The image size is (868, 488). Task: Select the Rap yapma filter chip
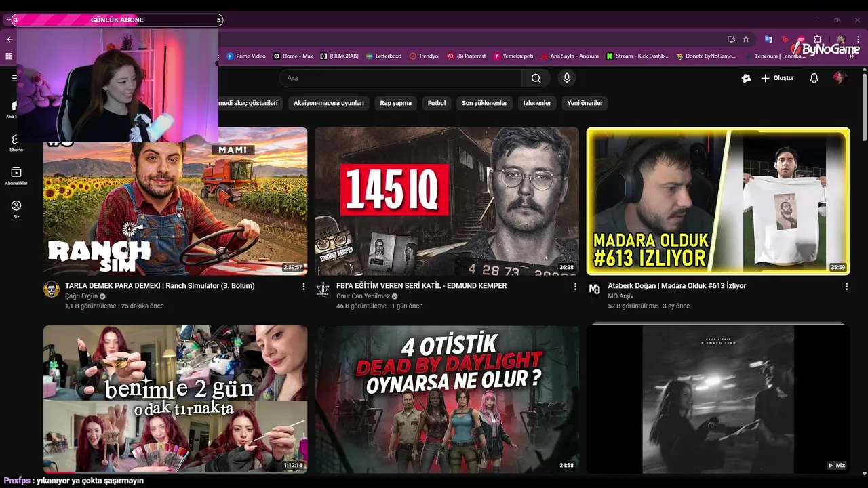(395, 103)
